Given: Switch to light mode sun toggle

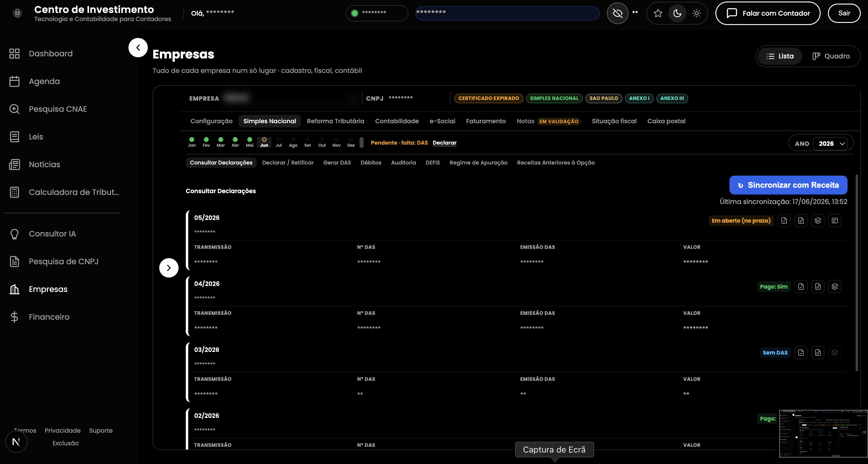Looking at the screenshot, I should 696,13.
